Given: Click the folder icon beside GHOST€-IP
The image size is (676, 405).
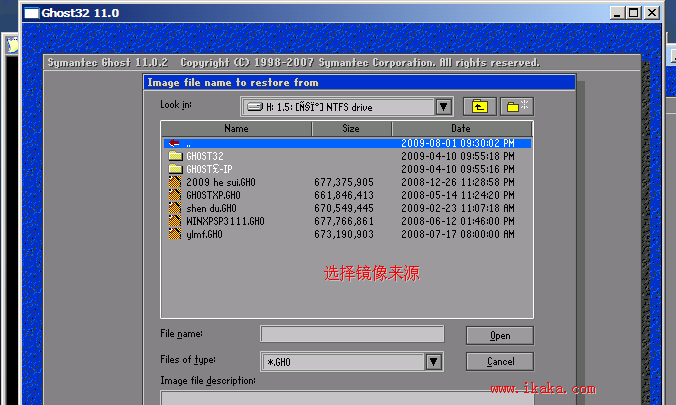Looking at the screenshot, I should point(175,169).
